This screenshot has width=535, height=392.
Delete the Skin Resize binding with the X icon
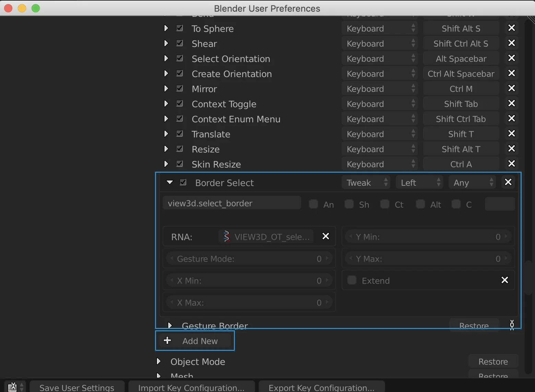click(x=512, y=164)
